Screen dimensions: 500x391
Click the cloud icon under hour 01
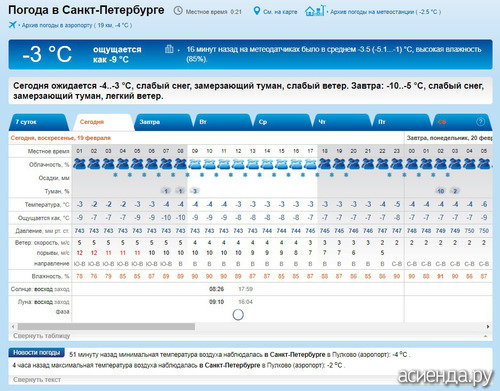pyautogui.click(x=79, y=164)
